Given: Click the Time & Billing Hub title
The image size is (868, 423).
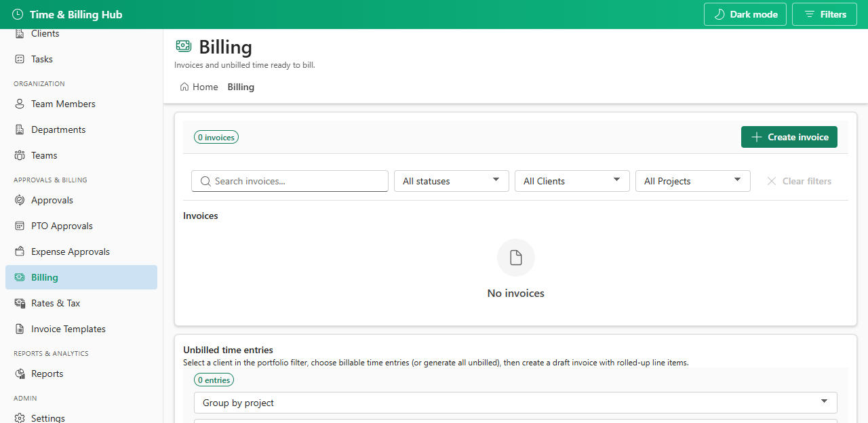Looking at the screenshot, I should pos(76,14).
